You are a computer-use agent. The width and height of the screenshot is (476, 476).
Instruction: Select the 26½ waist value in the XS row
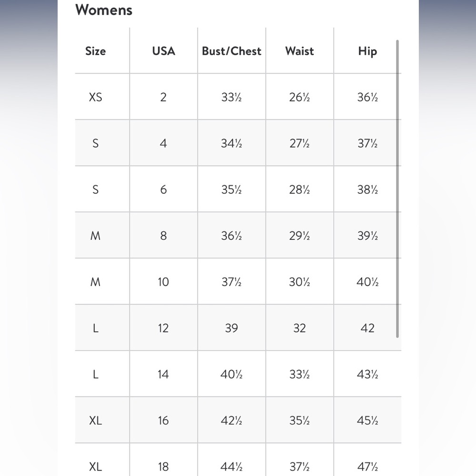pos(299,97)
